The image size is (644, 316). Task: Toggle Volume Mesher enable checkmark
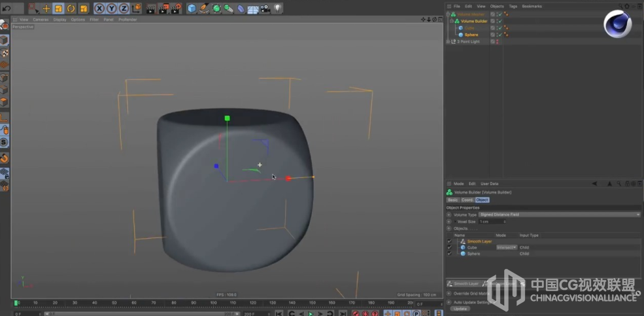point(500,14)
